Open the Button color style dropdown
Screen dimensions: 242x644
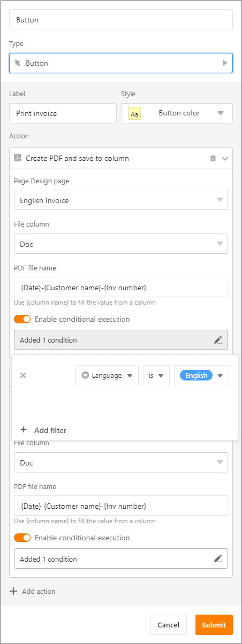pos(177,113)
